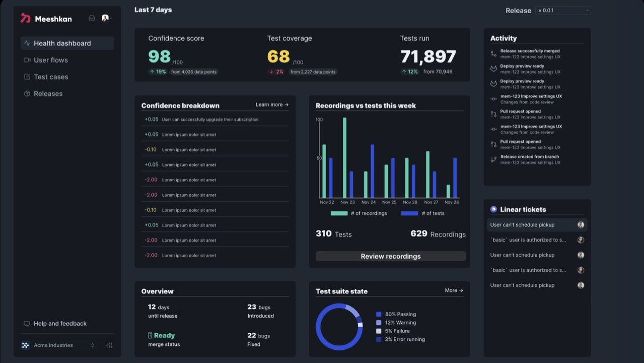
Task: Click the settings sliders icon beside Acme Industries
Action: (x=109, y=345)
